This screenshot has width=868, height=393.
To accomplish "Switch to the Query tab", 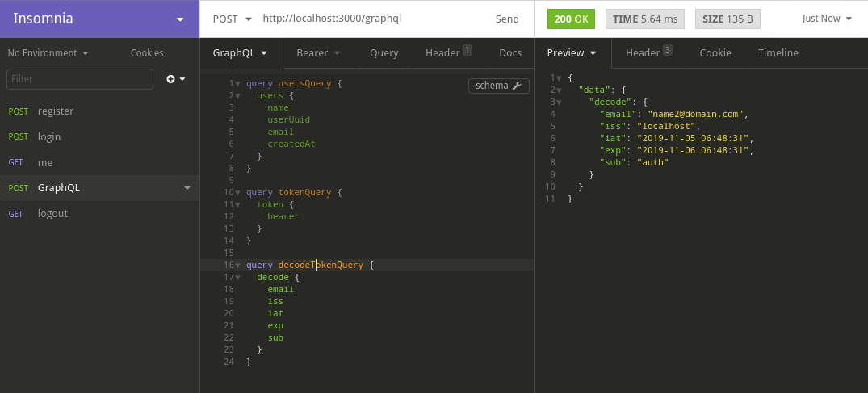I will 384,53.
